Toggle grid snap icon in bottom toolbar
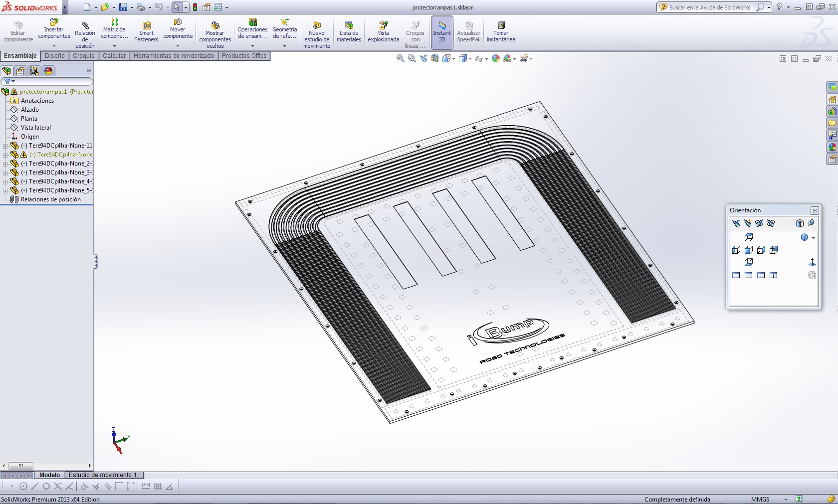The width and height of the screenshot is (838, 504). (x=158, y=487)
